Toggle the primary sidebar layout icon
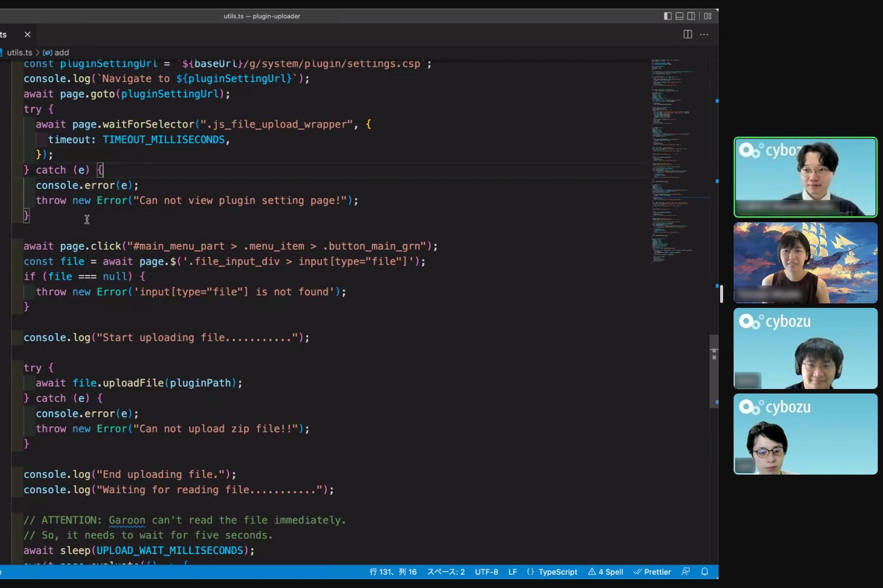 pos(668,16)
